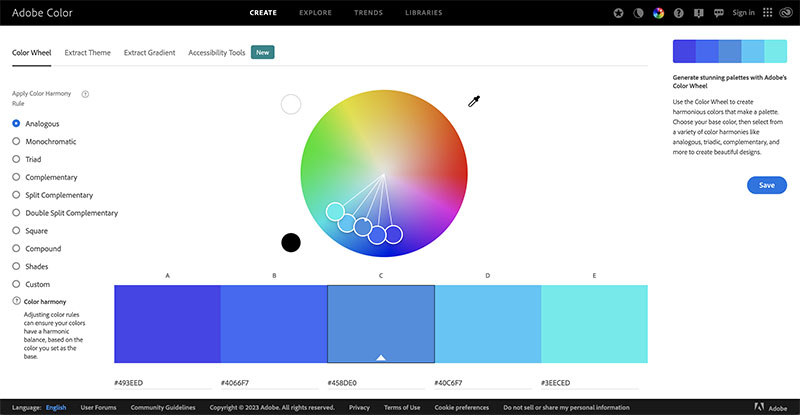Image resolution: width=800 pixels, height=415 pixels.
Task: Click the Color harmony info icon
Action: tap(16, 301)
